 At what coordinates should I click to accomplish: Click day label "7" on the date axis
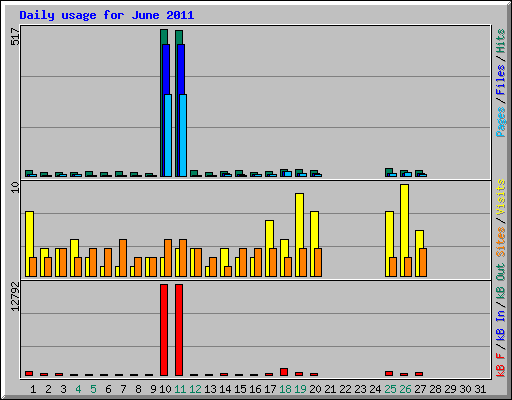(123, 389)
